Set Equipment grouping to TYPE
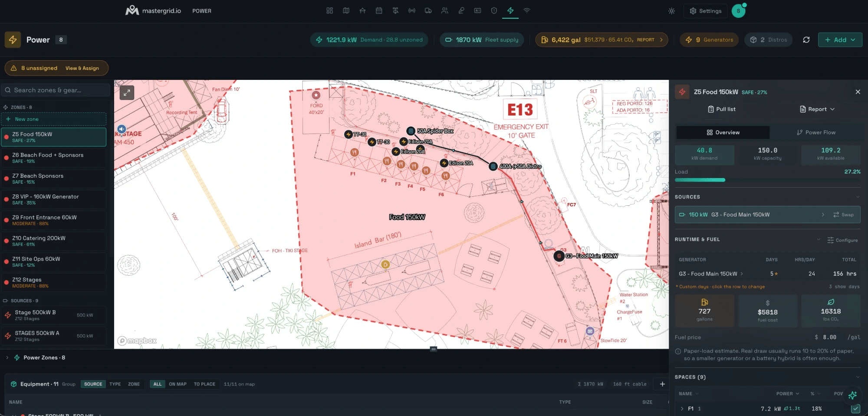Screen dimensions: 868x416 tap(115, 384)
